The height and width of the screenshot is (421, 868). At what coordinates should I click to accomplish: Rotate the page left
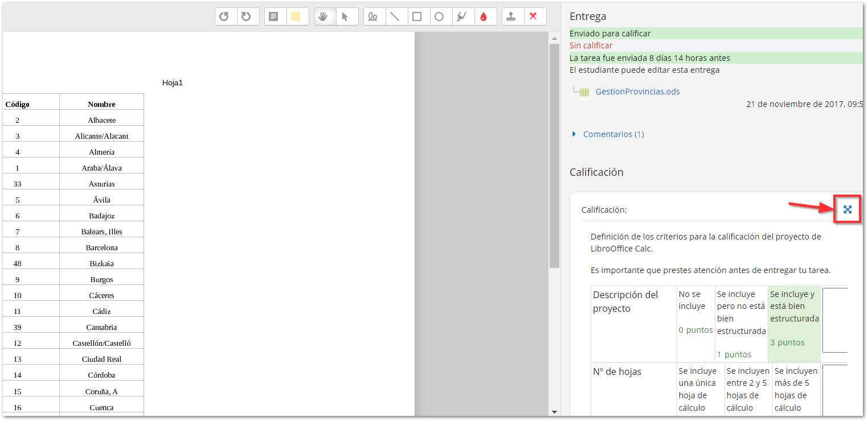click(x=224, y=16)
